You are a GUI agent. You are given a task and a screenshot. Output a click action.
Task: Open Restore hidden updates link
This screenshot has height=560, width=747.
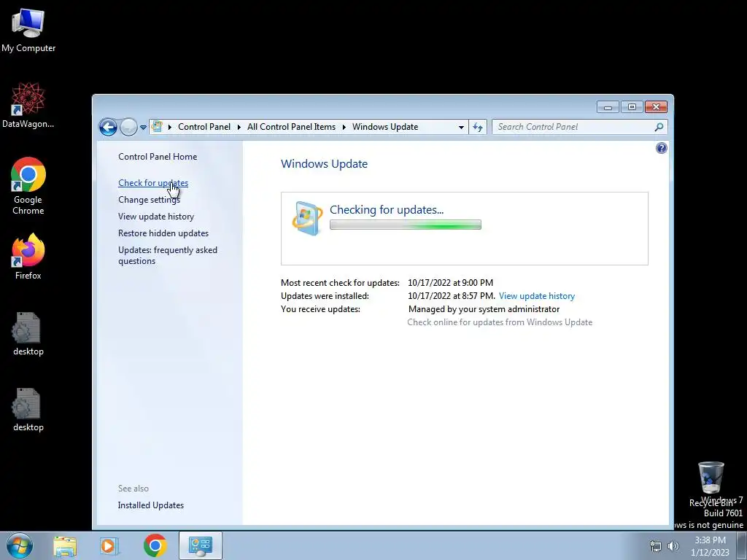coord(163,233)
